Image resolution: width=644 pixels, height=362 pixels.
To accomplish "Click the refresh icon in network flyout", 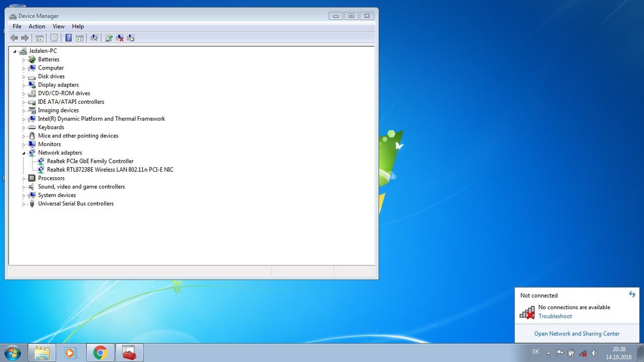I will (x=632, y=294).
